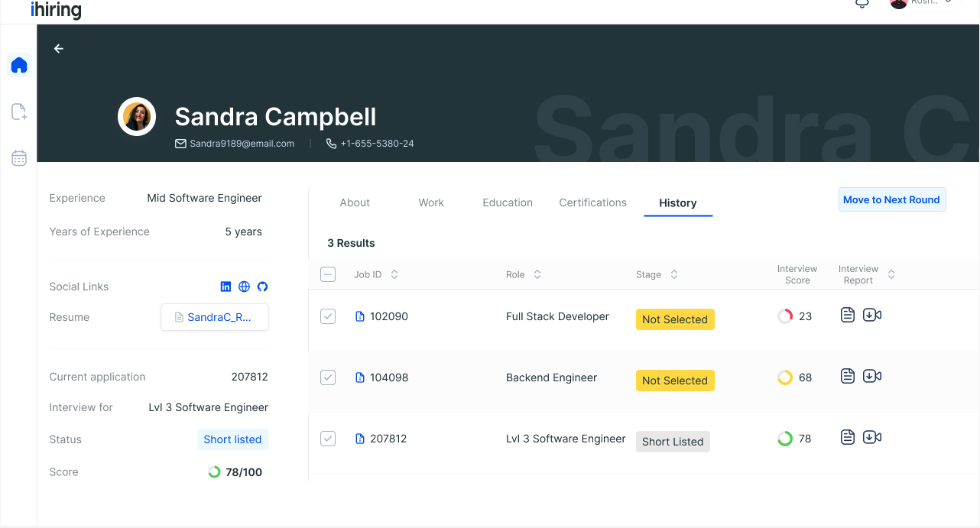Check the row checkbox for job 102090

click(328, 316)
